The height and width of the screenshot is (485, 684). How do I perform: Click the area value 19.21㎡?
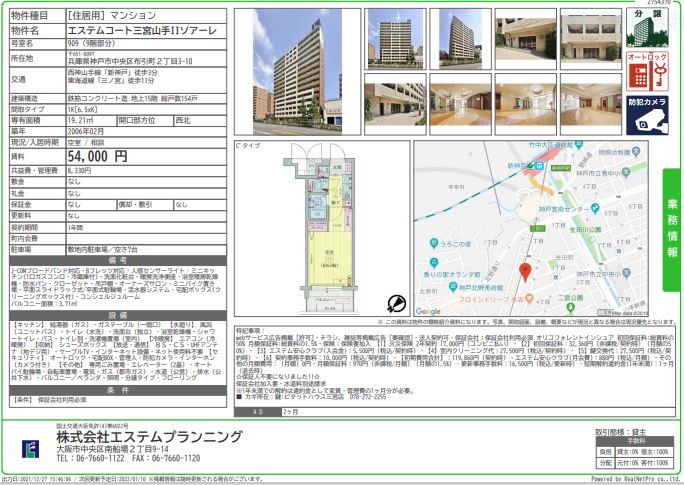point(80,120)
